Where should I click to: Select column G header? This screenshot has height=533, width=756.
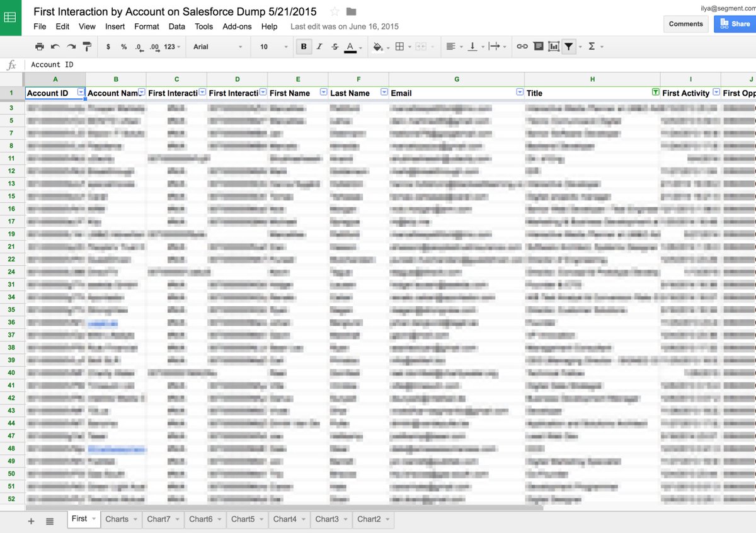tap(457, 79)
